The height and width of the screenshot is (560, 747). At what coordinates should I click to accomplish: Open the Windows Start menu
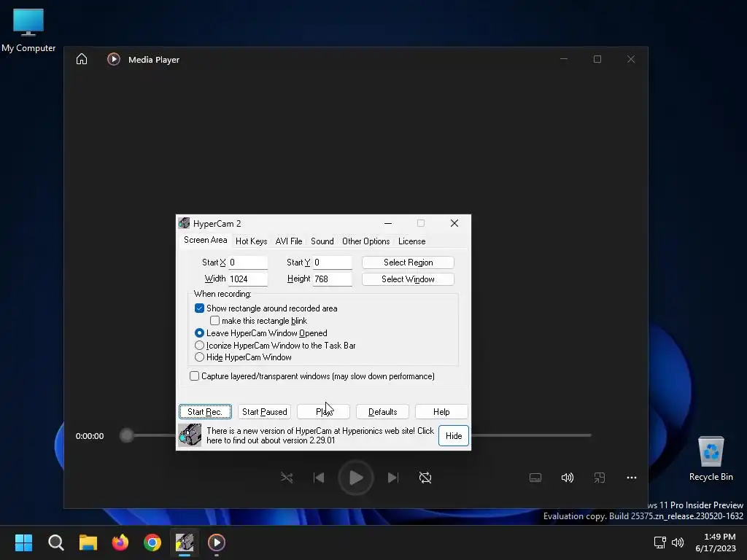pos(24,542)
